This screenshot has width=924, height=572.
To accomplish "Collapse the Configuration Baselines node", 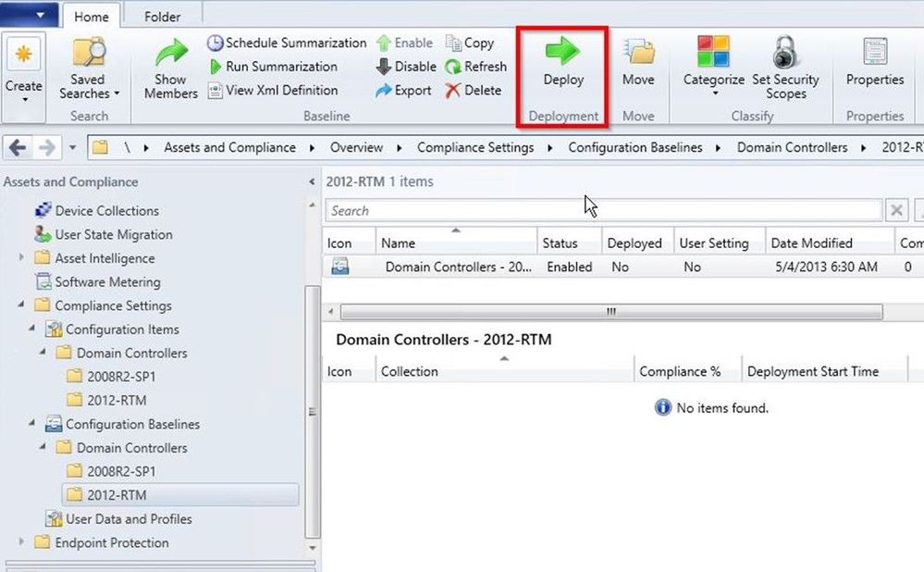I will (32, 423).
